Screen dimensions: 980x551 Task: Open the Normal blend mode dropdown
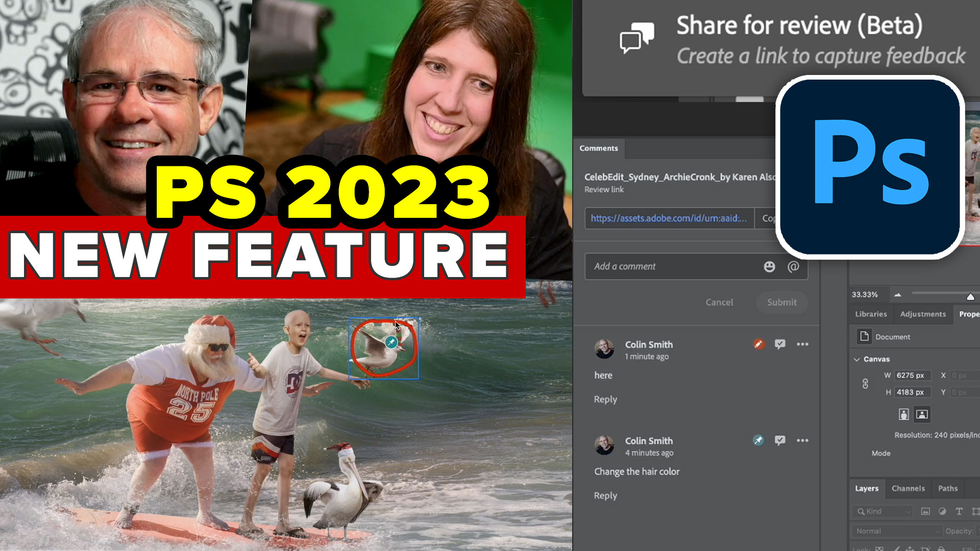tap(897, 531)
